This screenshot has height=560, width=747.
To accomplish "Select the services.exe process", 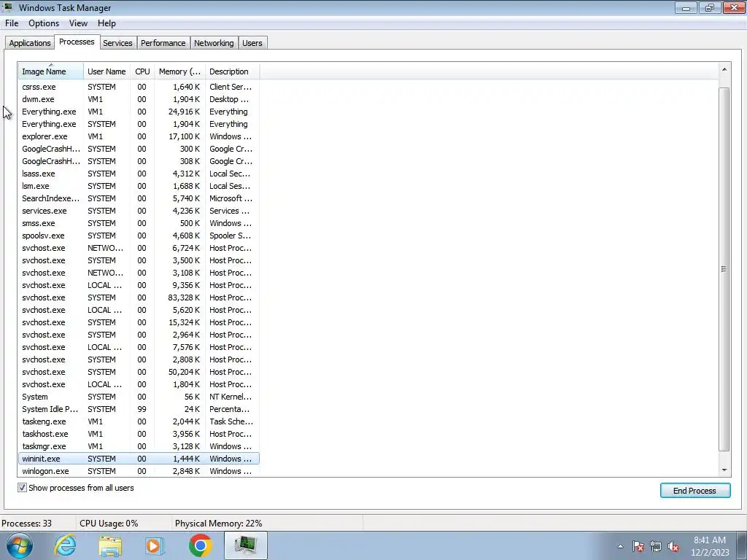I will [139, 211].
